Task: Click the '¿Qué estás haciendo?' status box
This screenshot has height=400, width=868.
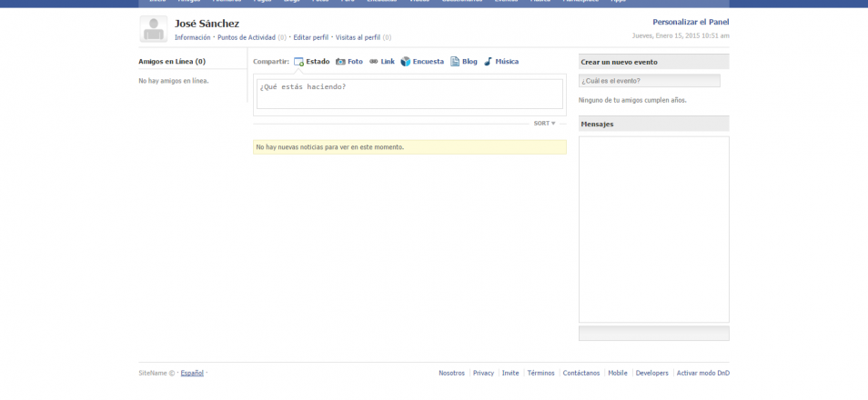Action: (x=409, y=94)
